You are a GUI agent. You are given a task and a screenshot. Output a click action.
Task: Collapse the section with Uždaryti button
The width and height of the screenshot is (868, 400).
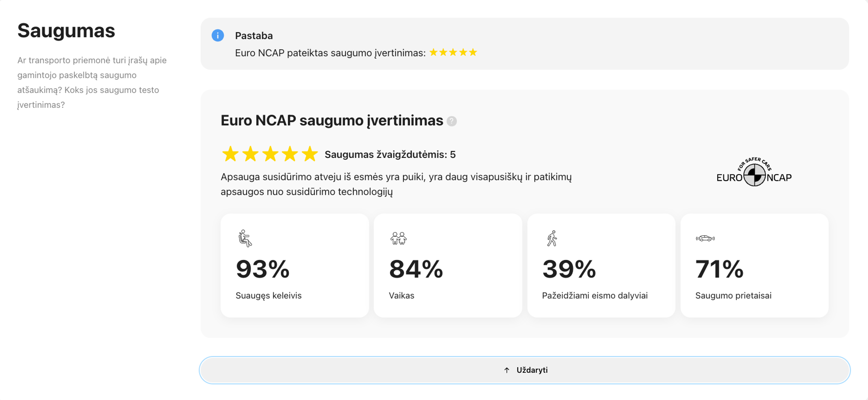[524, 370]
